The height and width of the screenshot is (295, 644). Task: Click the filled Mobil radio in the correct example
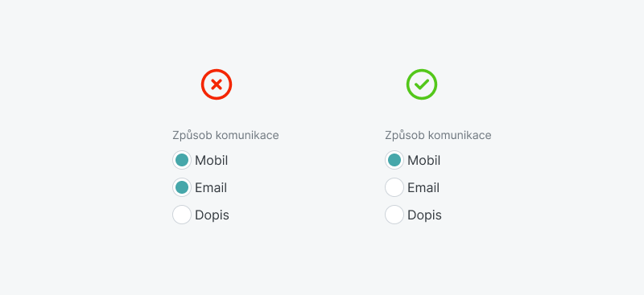coord(394,160)
